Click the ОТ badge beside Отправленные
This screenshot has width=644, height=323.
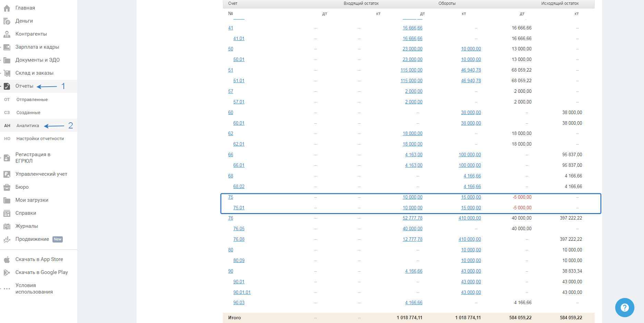pos(7,100)
